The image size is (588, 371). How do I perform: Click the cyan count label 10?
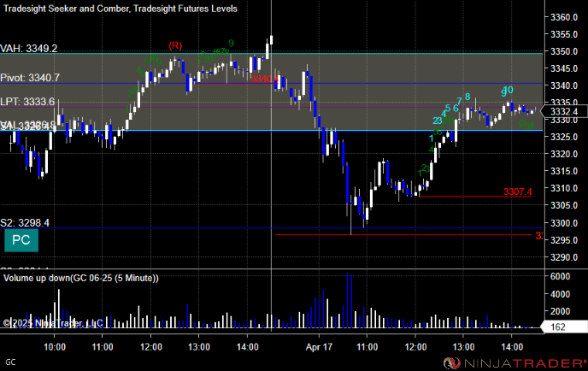point(508,91)
